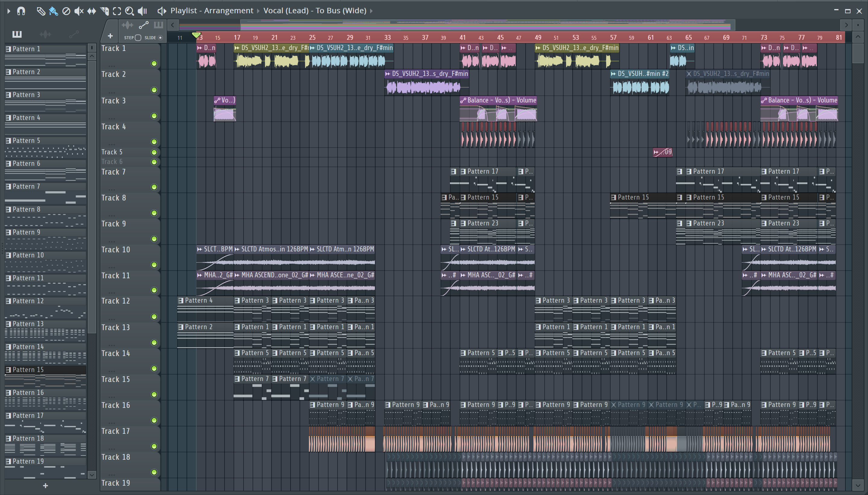Enable the STEP checkbox
The width and height of the screenshot is (868, 495).
pos(138,38)
